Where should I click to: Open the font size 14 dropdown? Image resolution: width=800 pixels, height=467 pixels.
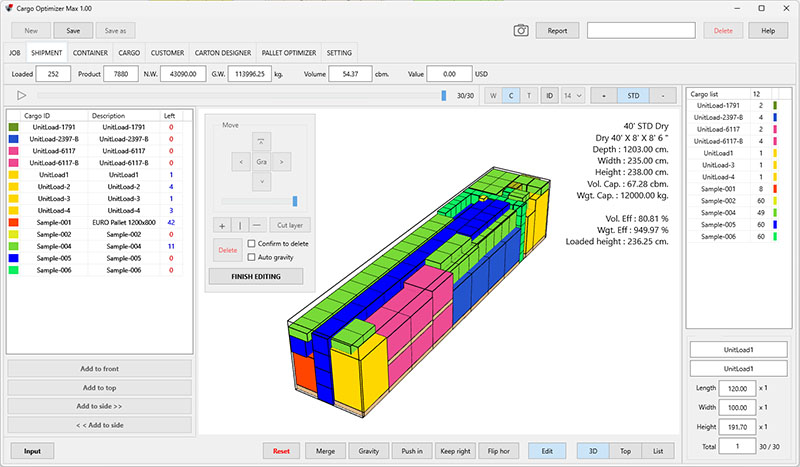coord(572,95)
